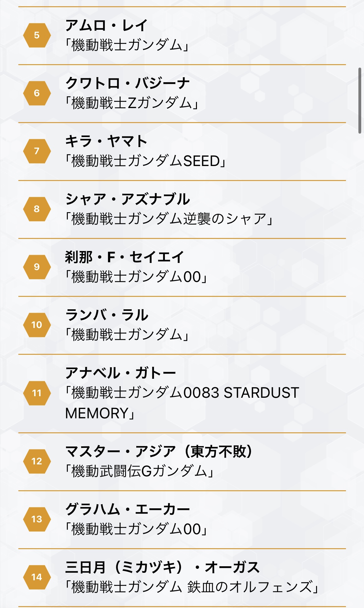Viewport: 364px width, 608px height.
Task: Click the rank 8 hexagon badge
Action: [x=37, y=209]
